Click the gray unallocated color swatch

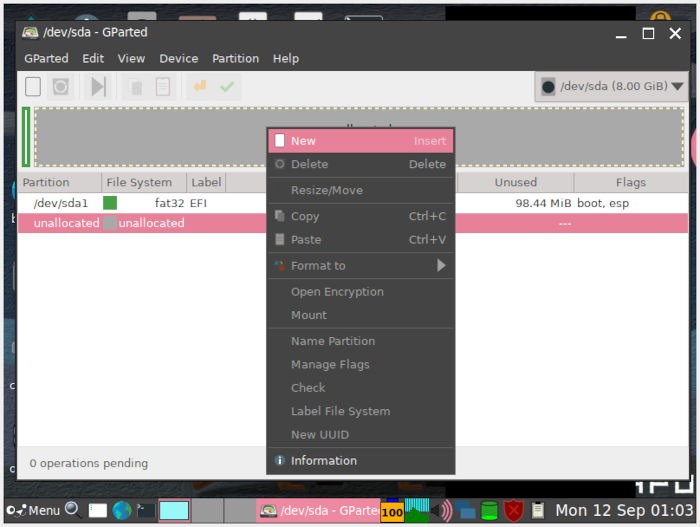(x=110, y=223)
